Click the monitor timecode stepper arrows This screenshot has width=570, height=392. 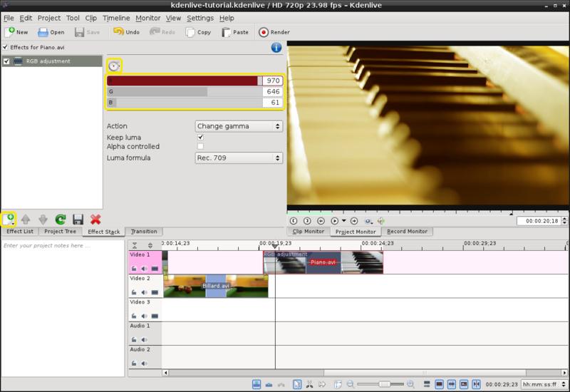pos(564,221)
